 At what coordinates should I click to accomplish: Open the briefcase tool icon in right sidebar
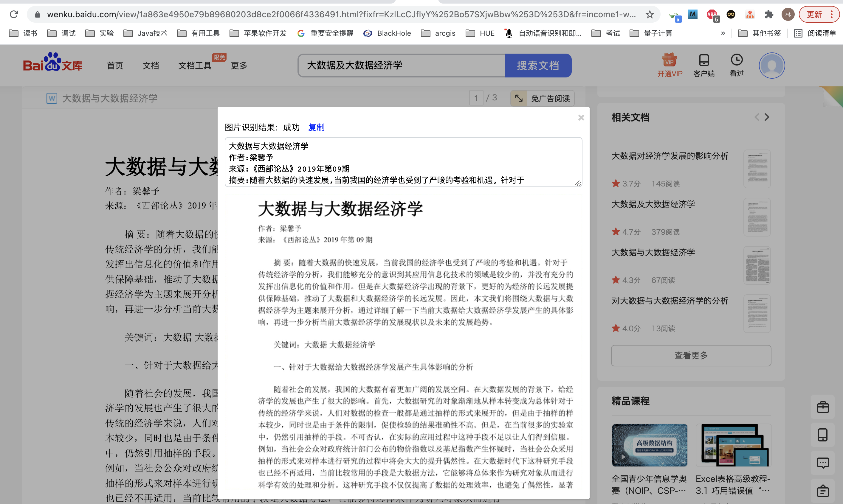click(x=823, y=407)
